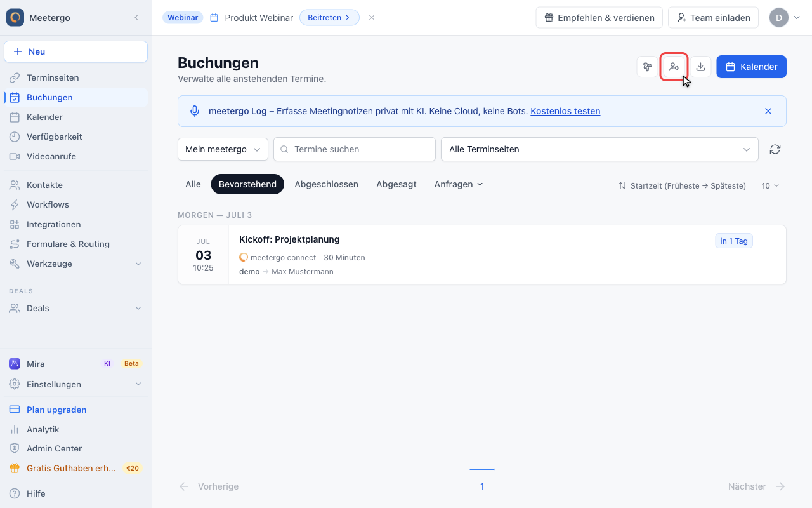Image resolution: width=812 pixels, height=508 pixels.
Task: Click the Hilfe question mark icon
Action: pos(15,493)
